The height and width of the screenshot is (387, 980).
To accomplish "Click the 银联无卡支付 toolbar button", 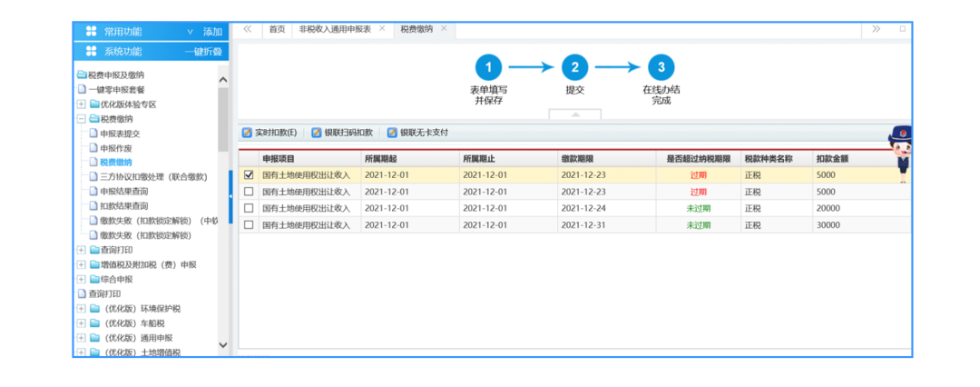I will click(x=417, y=133).
